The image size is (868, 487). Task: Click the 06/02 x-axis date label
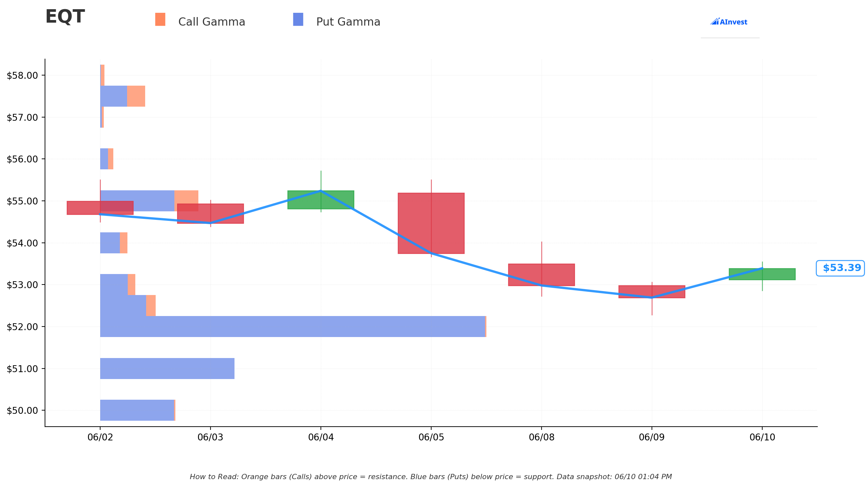[x=100, y=437]
